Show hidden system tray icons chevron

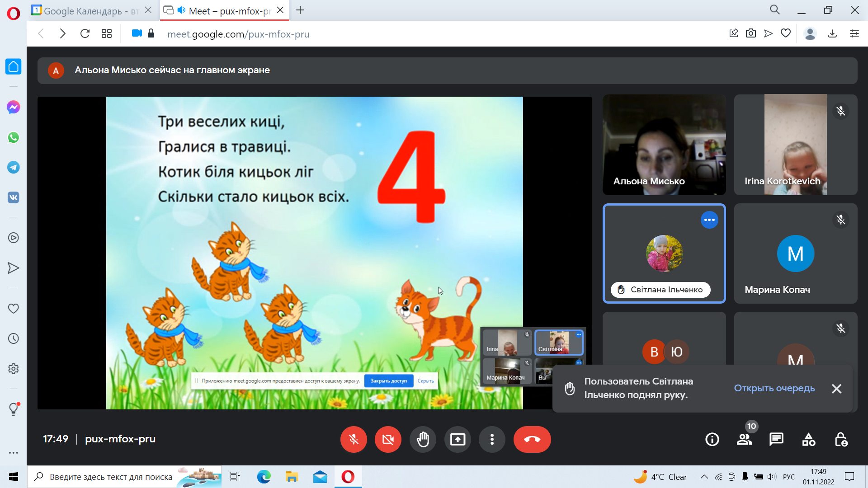click(704, 477)
